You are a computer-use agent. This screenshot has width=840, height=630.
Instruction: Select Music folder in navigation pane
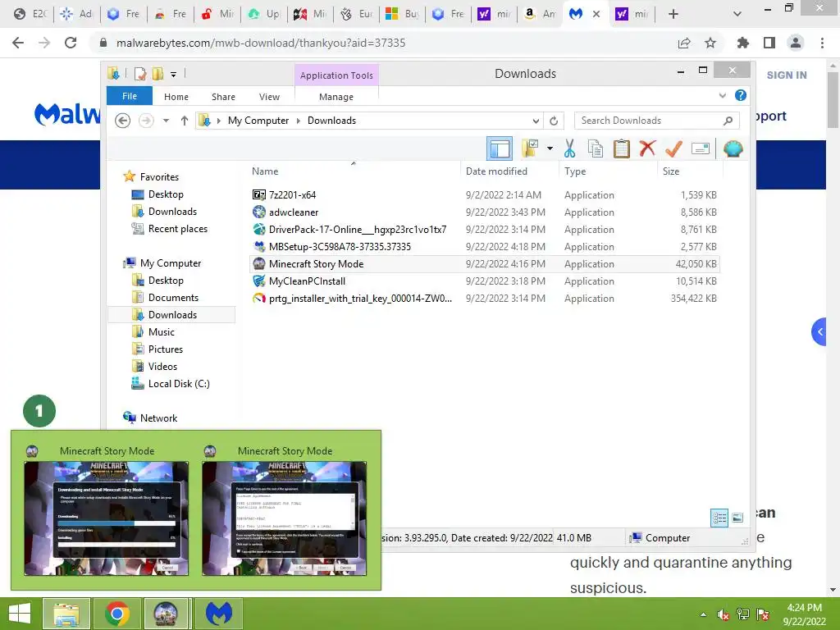(162, 331)
